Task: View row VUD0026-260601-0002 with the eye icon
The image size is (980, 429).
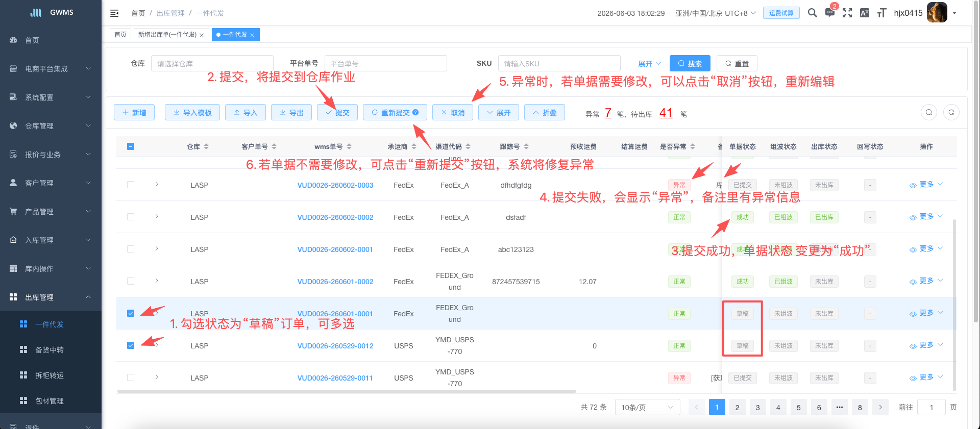Action: [x=913, y=282]
